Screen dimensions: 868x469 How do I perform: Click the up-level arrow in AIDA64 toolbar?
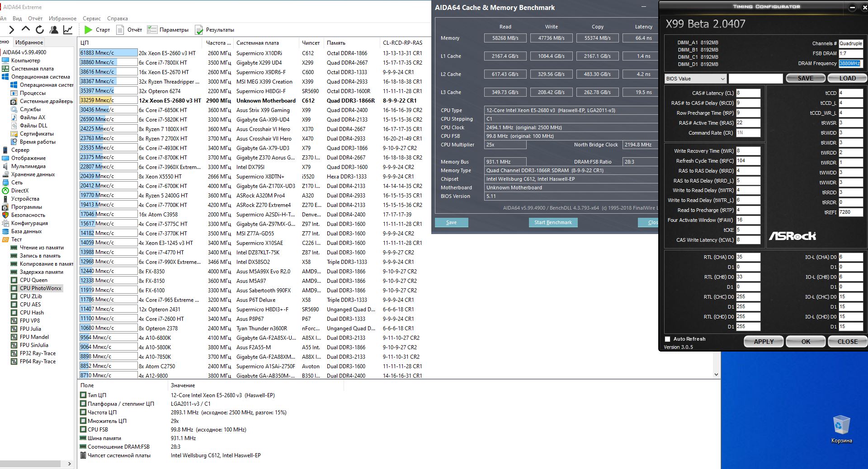tap(26, 29)
